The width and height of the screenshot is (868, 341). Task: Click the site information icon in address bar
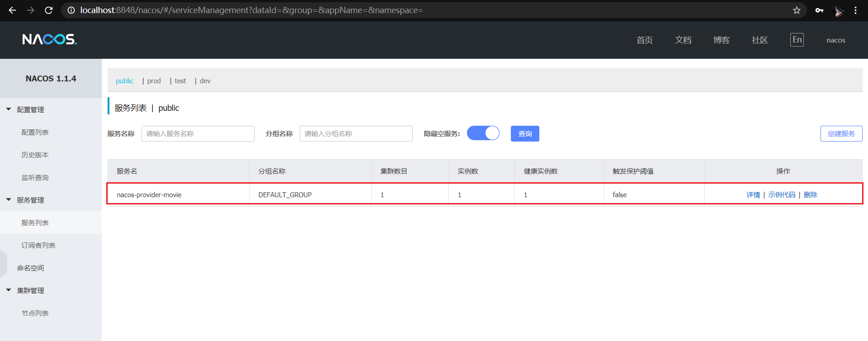(71, 10)
